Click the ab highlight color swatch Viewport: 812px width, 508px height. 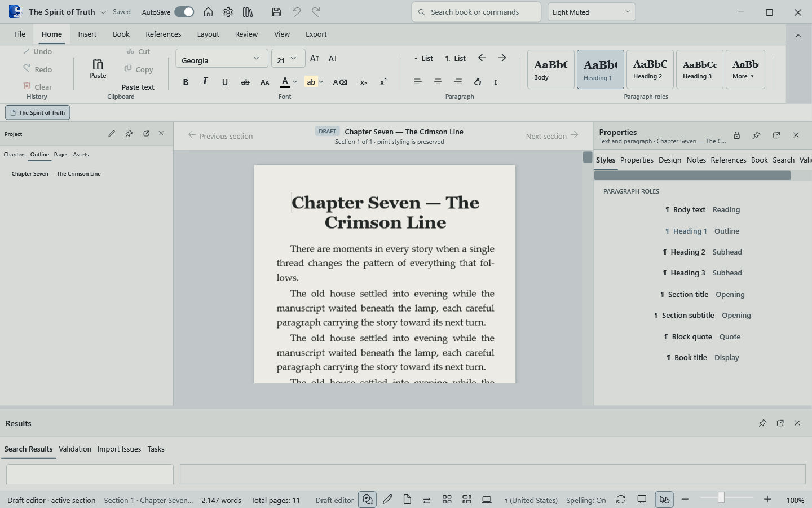tap(311, 82)
